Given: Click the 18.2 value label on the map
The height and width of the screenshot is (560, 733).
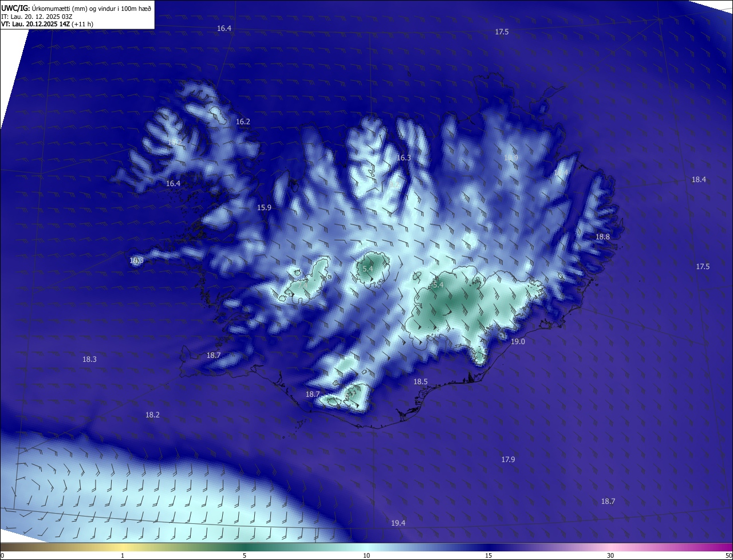Looking at the screenshot, I should click(152, 415).
